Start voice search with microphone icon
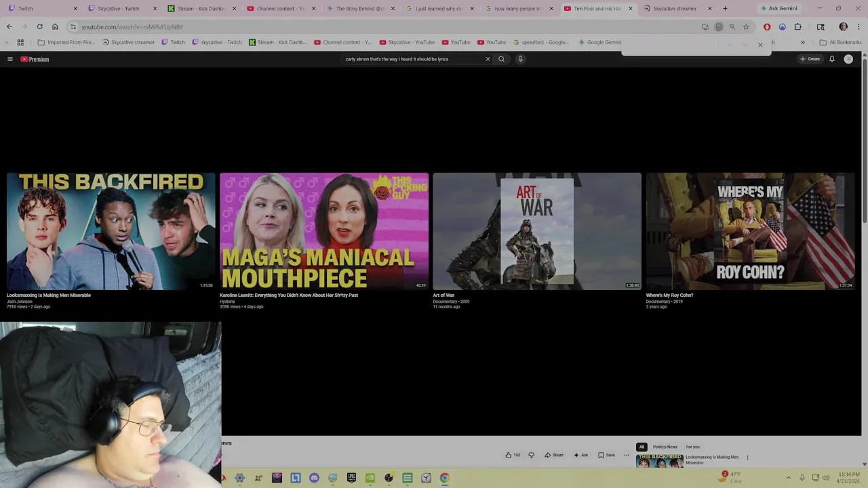Screen dimensions: 868x488 tap(521, 59)
